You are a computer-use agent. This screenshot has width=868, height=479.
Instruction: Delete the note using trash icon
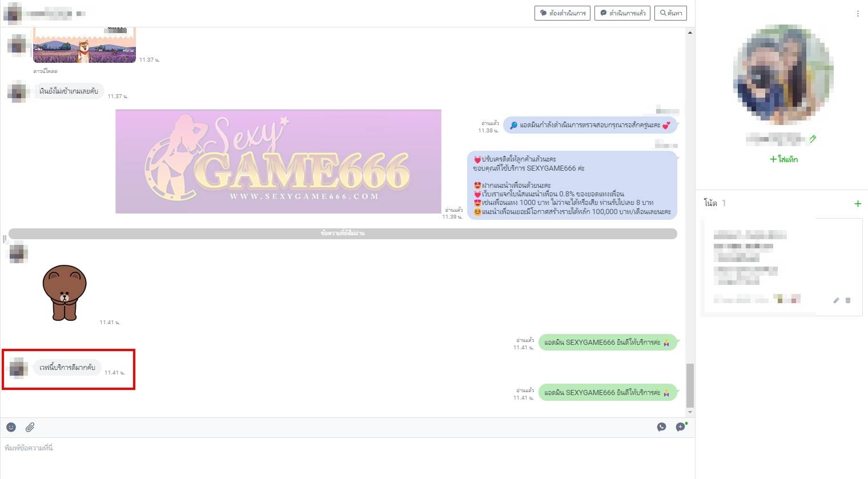(848, 300)
